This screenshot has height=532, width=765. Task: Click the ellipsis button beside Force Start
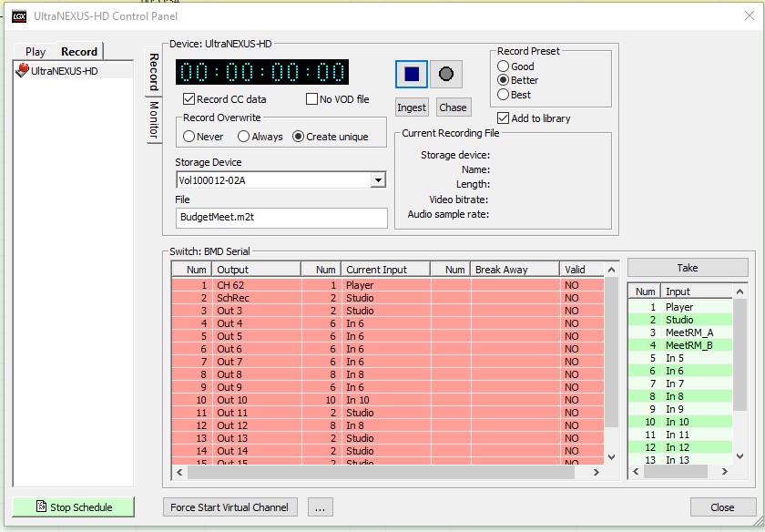pyautogui.click(x=320, y=507)
